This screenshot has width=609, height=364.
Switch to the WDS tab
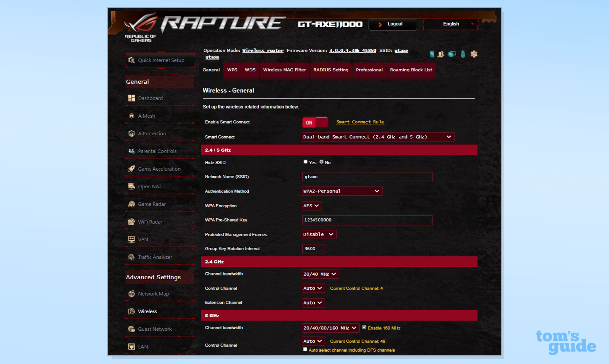point(250,70)
